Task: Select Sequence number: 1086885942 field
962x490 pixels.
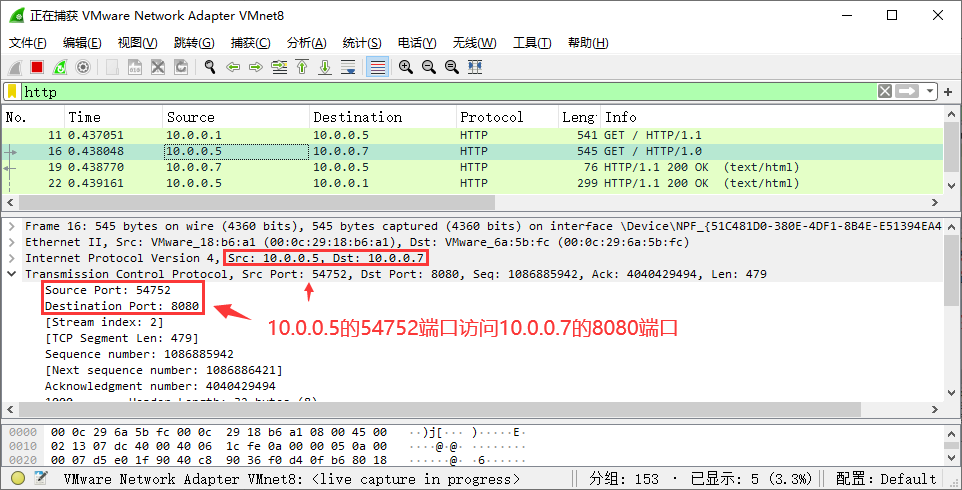Action: (x=139, y=354)
